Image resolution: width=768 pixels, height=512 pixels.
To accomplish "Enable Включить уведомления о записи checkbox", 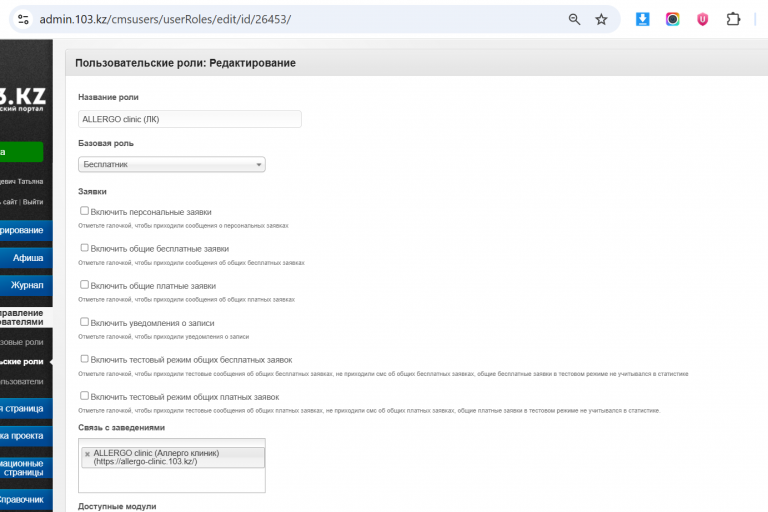I will (x=84, y=322).
